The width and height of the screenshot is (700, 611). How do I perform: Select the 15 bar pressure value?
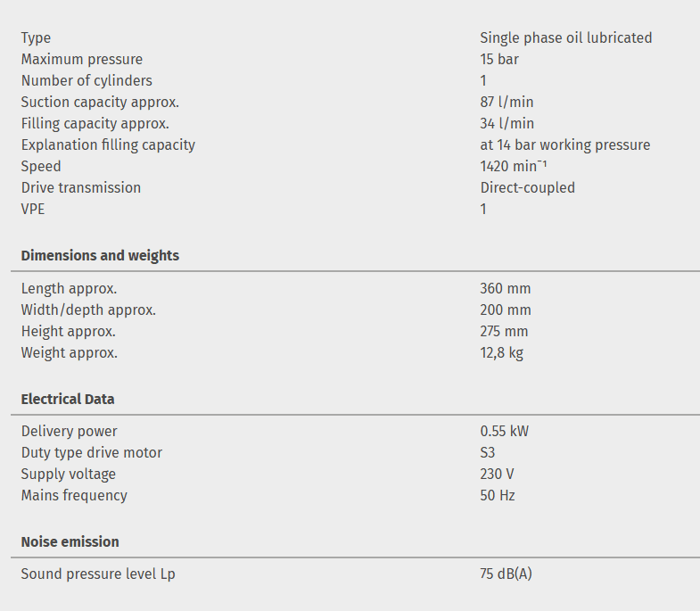click(x=499, y=59)
